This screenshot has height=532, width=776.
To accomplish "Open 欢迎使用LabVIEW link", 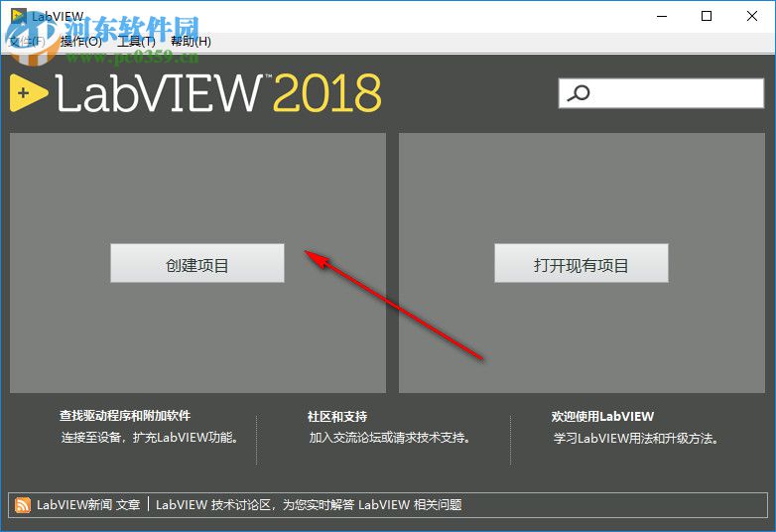I will (602, 416).
